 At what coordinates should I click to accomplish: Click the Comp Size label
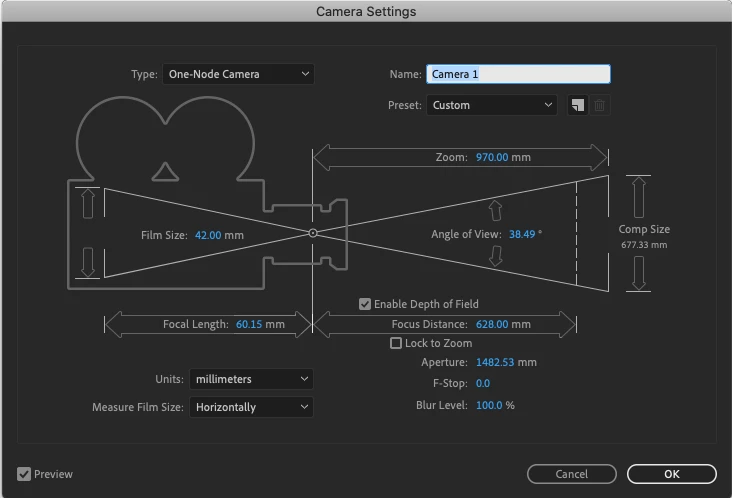(644, 229)
